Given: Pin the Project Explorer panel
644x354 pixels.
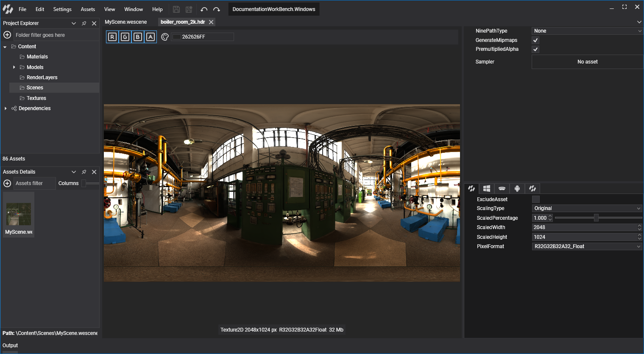Looking at the screenshot, I should (x=84, y=23).
